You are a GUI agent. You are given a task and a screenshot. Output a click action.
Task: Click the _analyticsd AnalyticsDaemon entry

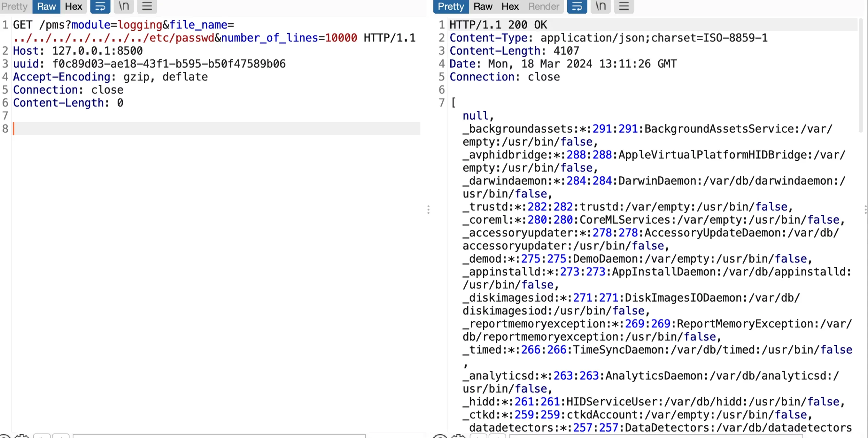click(651, 382)
